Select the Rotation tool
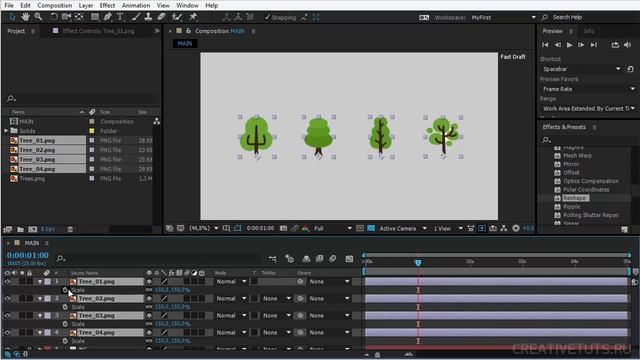 tap(53, 17)
